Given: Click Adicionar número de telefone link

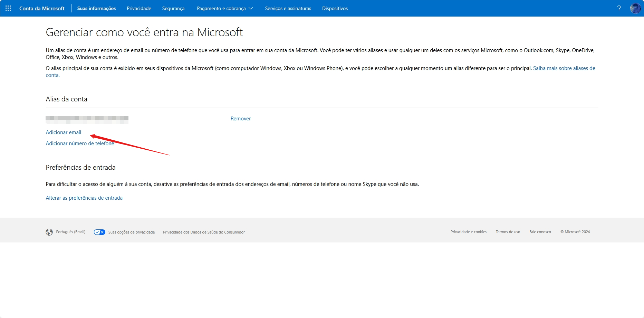Looking at the screenshot, I should 80,143.
